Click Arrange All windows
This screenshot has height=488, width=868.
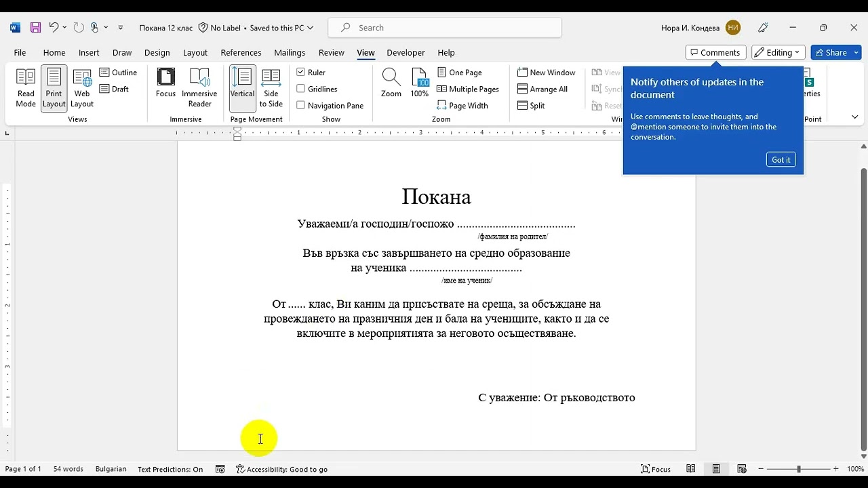[542, 89]
